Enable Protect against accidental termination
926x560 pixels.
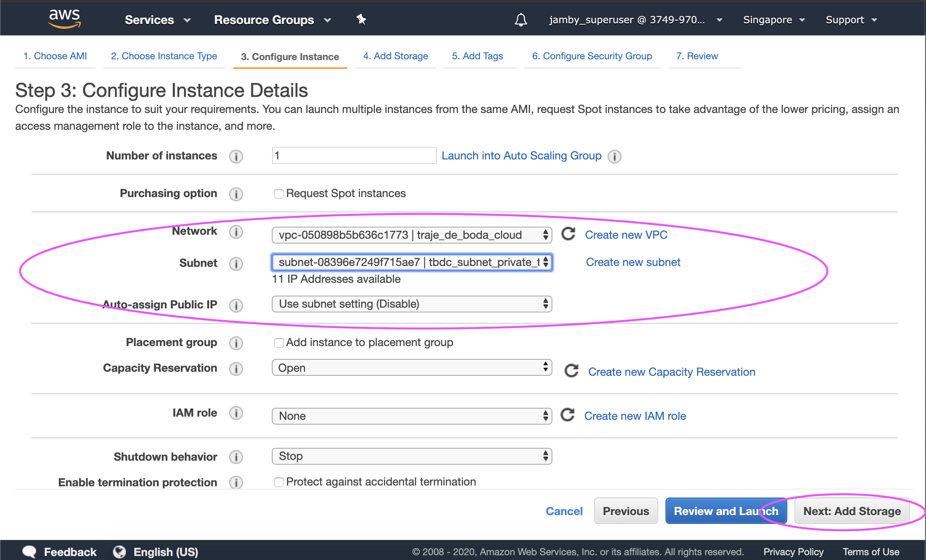click(279, 482)
